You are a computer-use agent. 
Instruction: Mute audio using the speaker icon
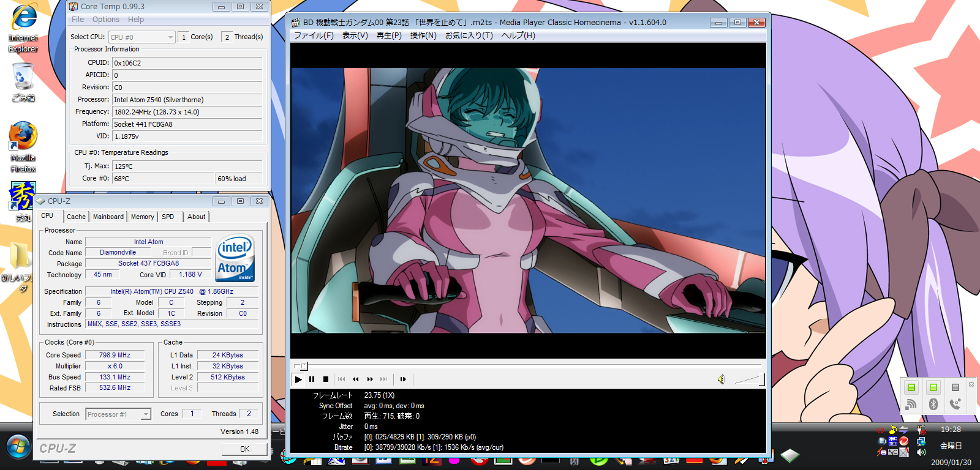pos(721,379)
